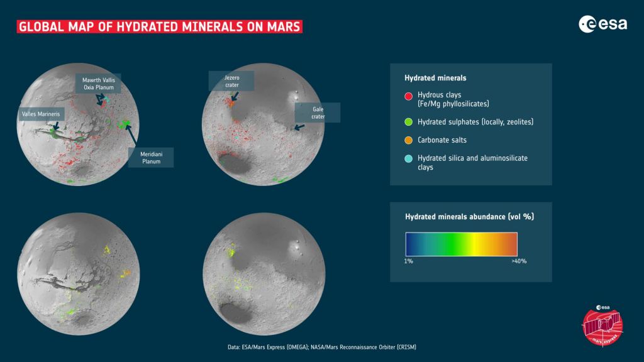Select the cyan Hydrated silica legend dot
Image resolution: width=644 pixels, height=362 pixels.
tap(409, 159)
